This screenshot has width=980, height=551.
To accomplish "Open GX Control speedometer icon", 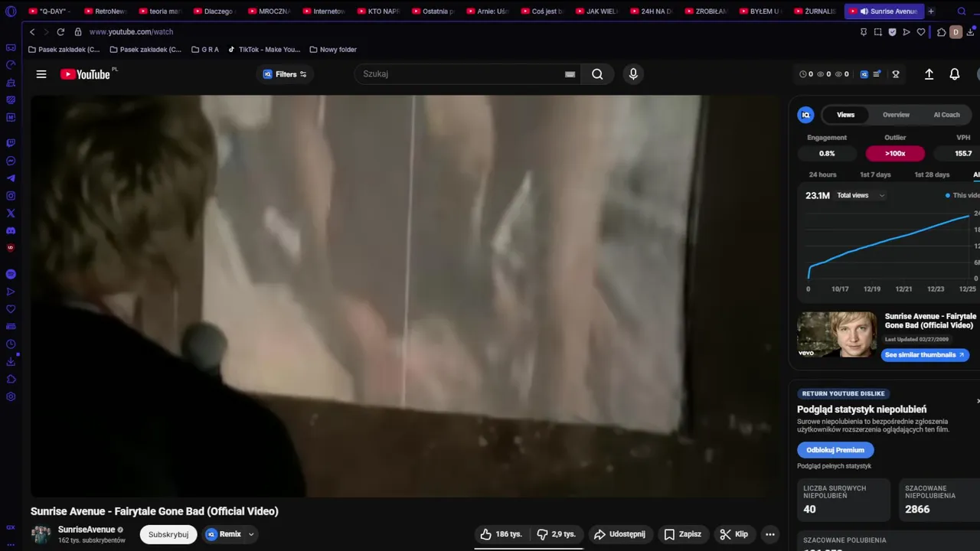I will click(x=11, y=65).
